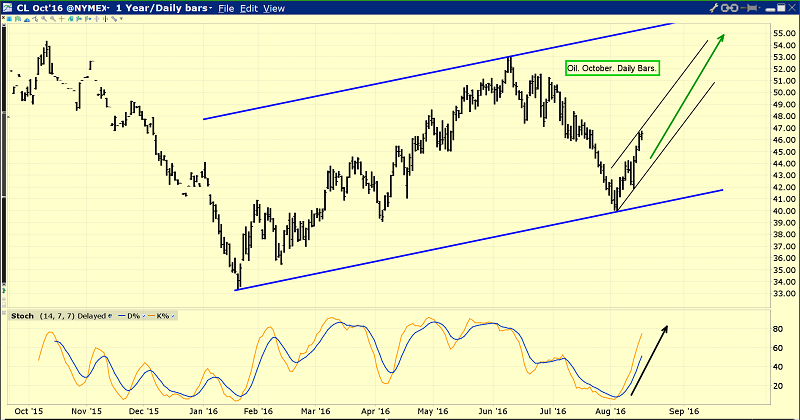Click the app chart icon at title bar start
The image size is (800, 420).
(x=7, y=8)
